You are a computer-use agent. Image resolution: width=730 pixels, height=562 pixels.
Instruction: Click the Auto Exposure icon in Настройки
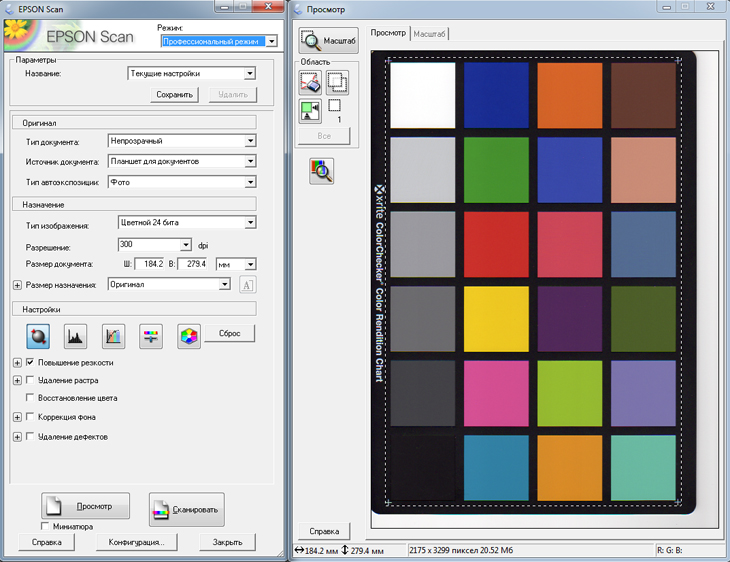coord(38,336)
